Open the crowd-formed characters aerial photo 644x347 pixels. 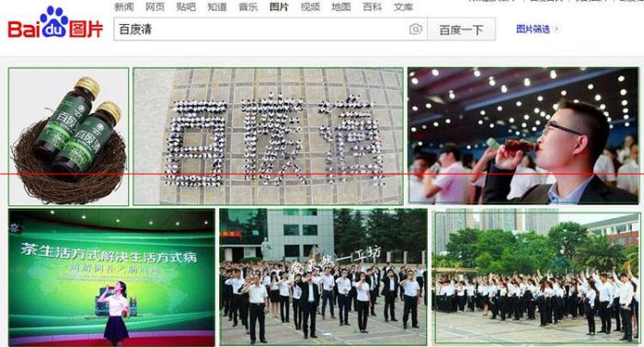[x=269, y=136]
